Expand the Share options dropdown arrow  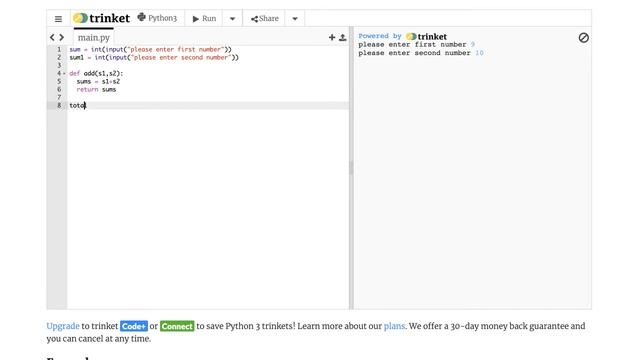coord(295,18)
